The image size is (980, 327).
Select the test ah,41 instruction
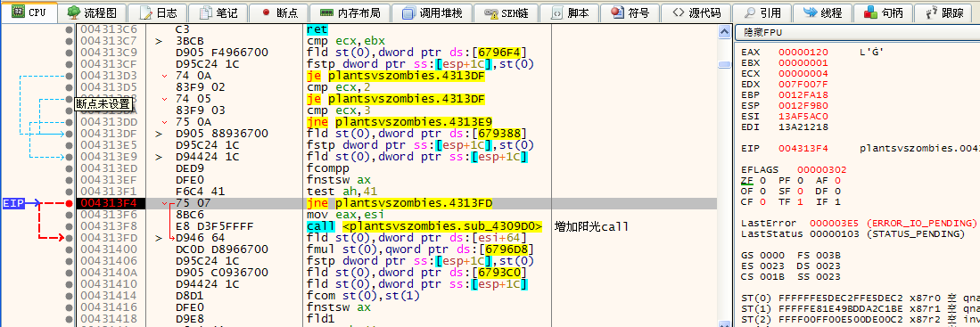[342, 191]
